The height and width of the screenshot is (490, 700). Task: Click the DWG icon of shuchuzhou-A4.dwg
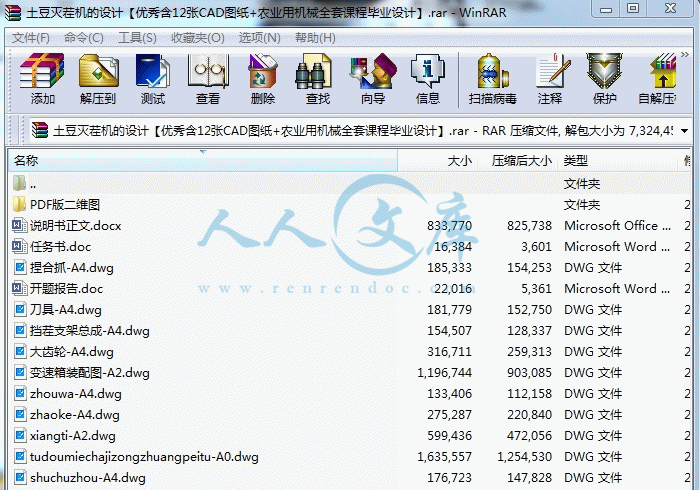pos(19,477)
